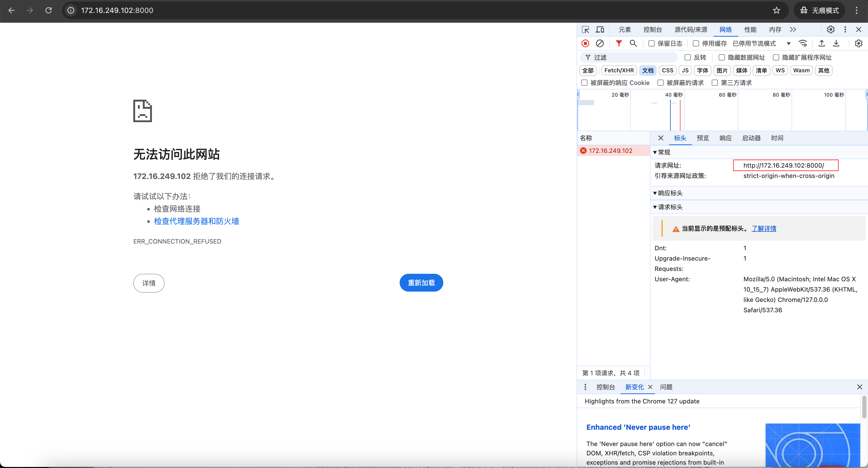
Task: Enable 停用缓存 checkbox
Action: 695,43
